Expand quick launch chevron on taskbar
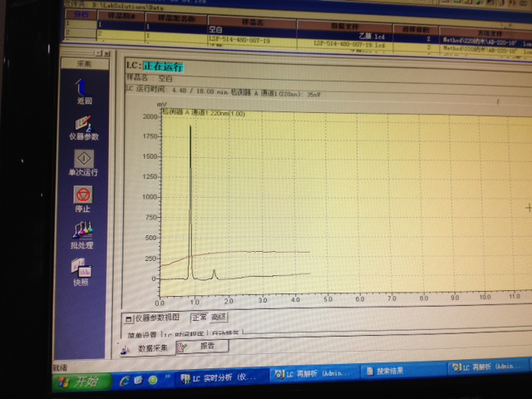The width and height of the screenshot is (532, 399). click(x=167, y=377)
